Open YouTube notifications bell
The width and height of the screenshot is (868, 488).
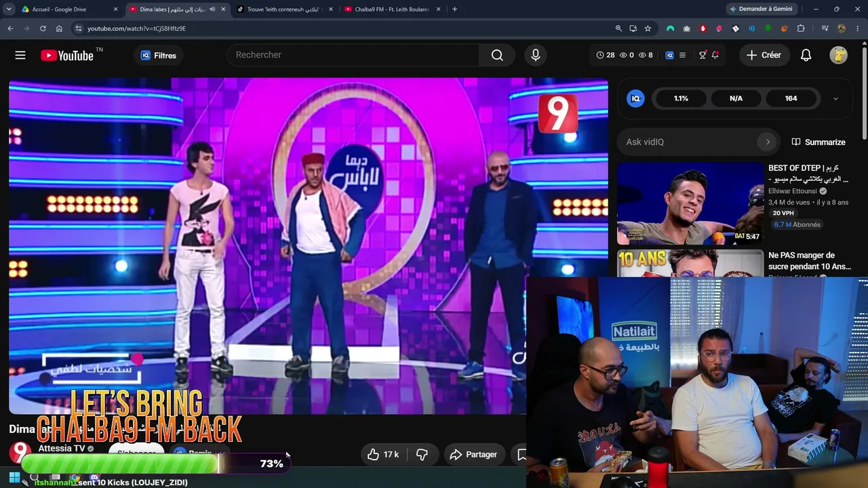(806, 55)
